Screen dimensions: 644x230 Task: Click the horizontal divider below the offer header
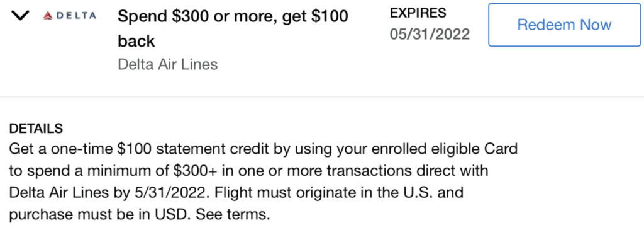point(322,97)
